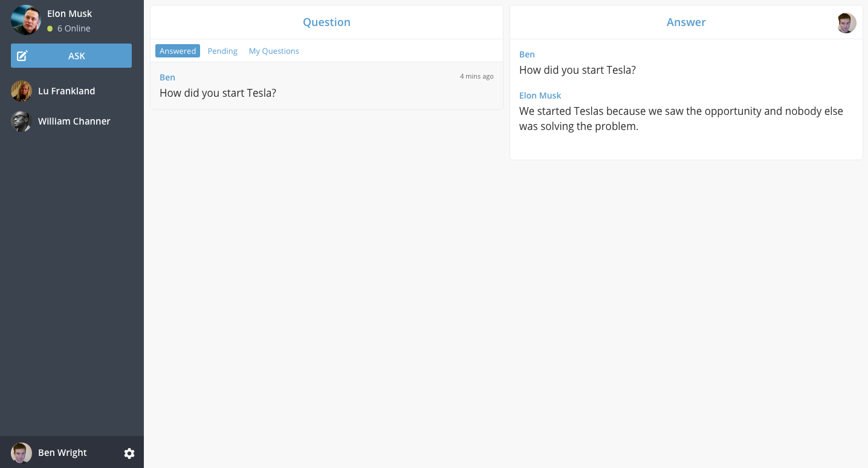Open the question in the Question list

coord(326,86)
